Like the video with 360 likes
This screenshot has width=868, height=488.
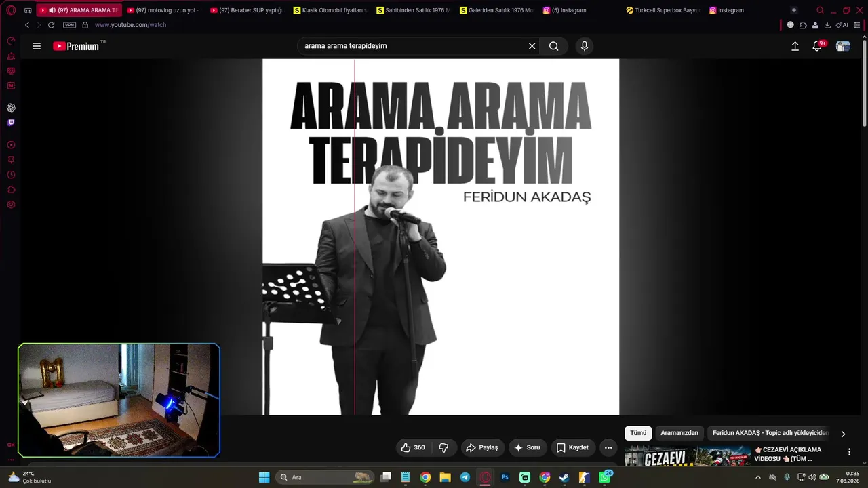pos(413,447)
